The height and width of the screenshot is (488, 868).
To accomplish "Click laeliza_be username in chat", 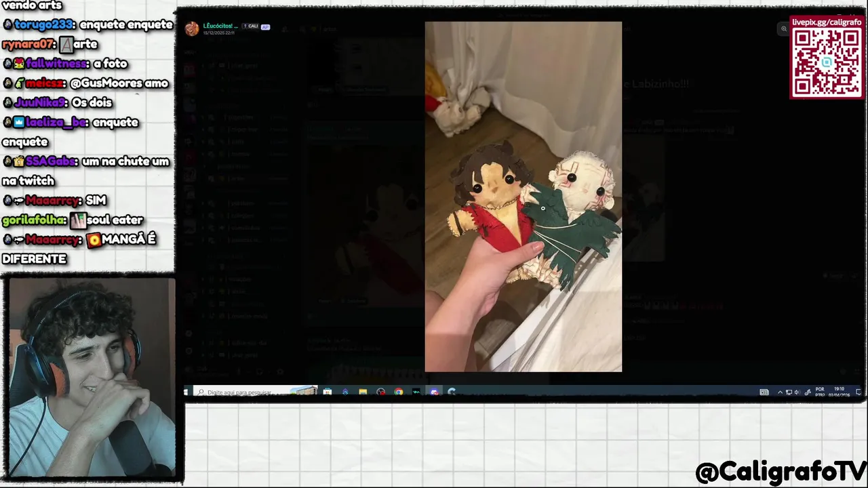I will pos(56,123).
